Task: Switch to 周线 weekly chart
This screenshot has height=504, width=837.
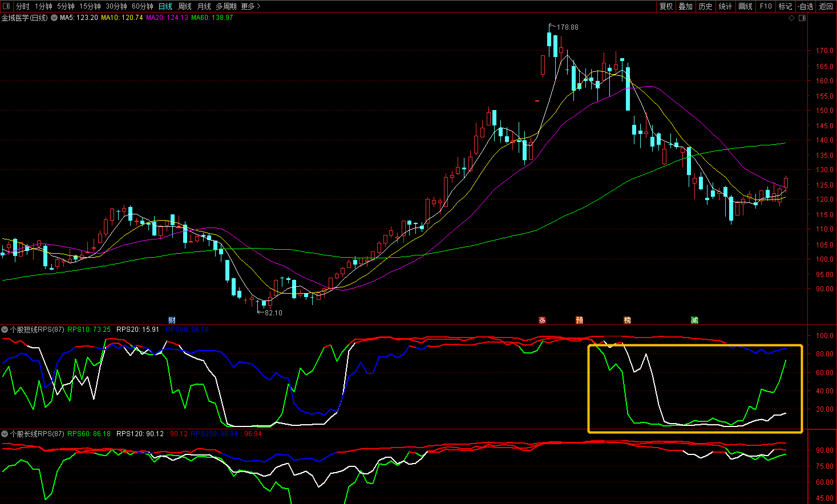Action: click(x=185, y=6)
